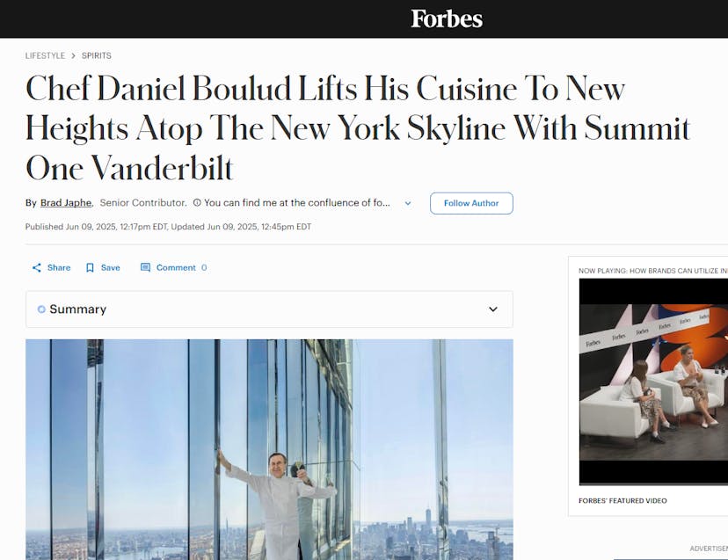Click the Follow Author button
The image size is (728, 560).
click(471, 203)
